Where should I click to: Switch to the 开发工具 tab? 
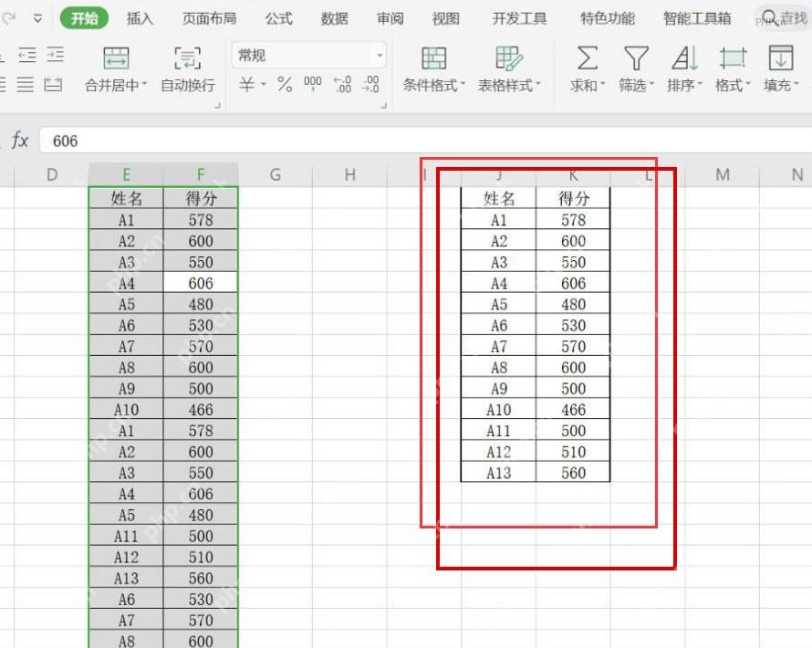click(x=519, y=18)
